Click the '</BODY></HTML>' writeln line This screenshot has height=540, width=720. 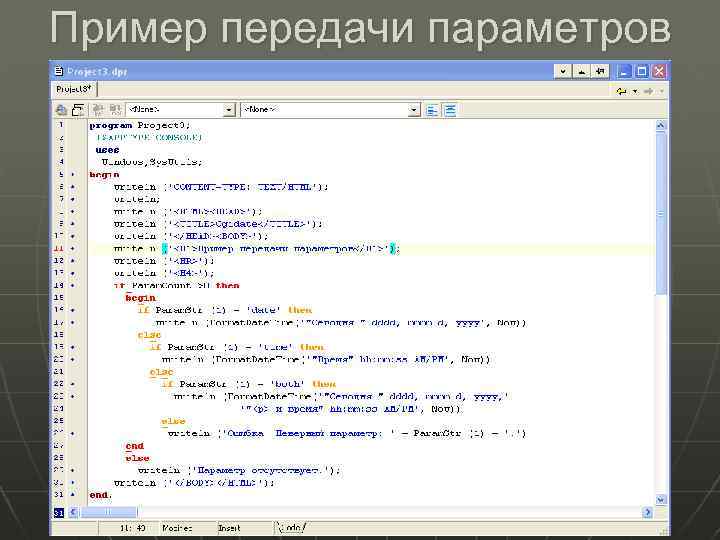(194, 483)
